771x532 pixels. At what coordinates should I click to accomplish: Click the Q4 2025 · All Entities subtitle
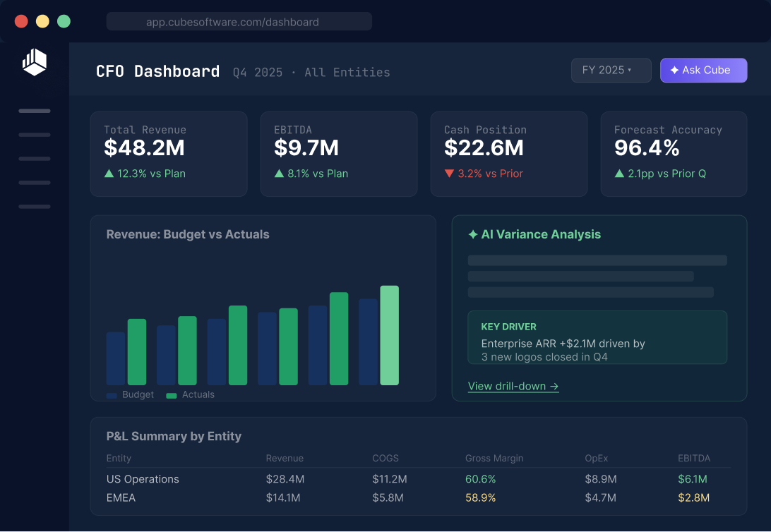pos(311,72)
